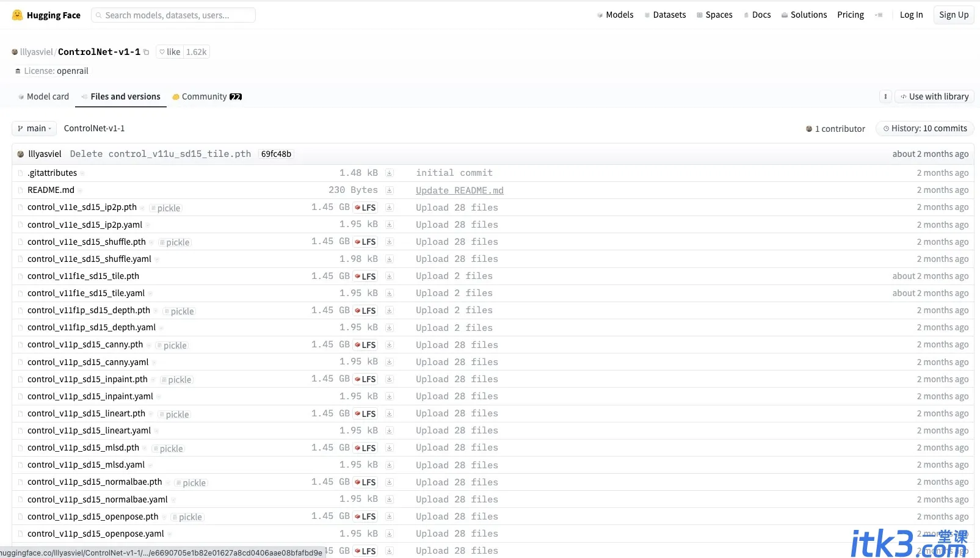Download control_v11p_sd15_openpose.pth icon
Viewport: 980px width, 558px height.
coord(389,516)
